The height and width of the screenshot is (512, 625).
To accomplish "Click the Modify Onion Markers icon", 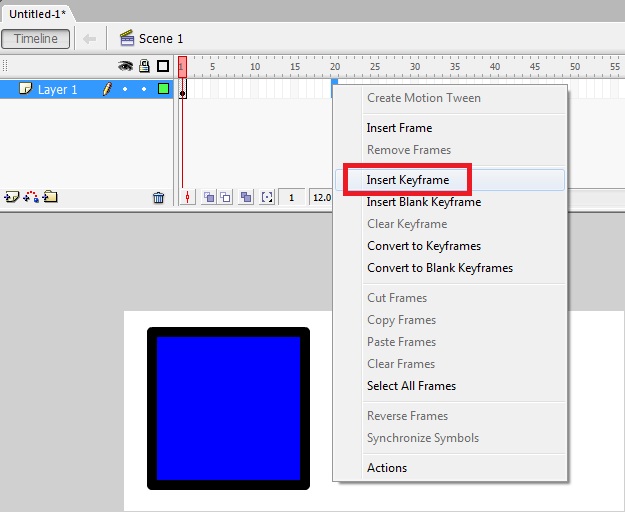I will [x=267, y=197].
